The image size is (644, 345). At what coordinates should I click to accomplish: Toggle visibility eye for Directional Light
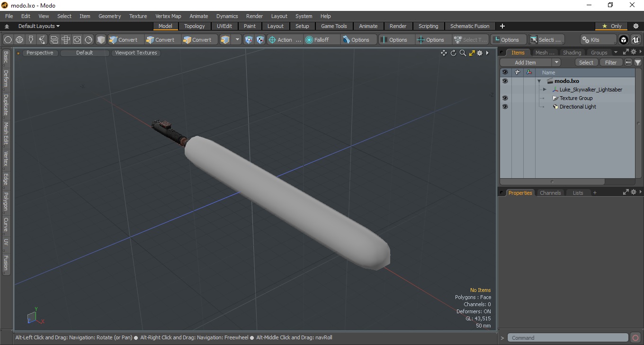click(505, 107)
